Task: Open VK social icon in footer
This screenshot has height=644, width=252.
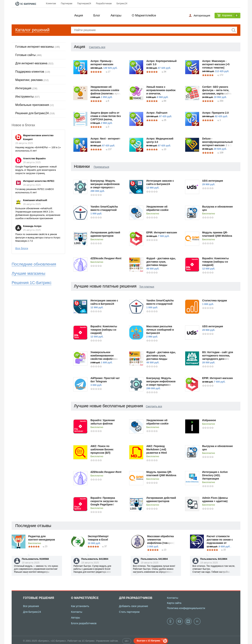Action: pos(188,621)
